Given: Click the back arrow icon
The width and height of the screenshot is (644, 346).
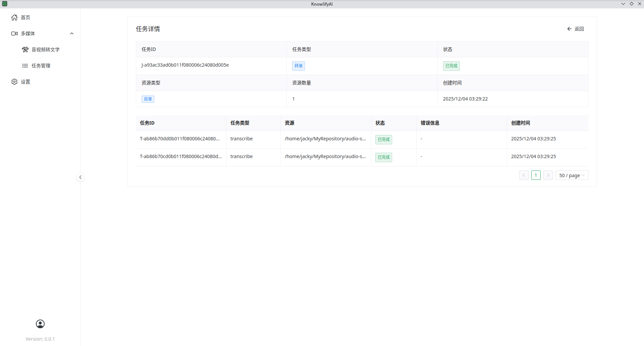Looking at the screenshot, I should coord(569,29).
